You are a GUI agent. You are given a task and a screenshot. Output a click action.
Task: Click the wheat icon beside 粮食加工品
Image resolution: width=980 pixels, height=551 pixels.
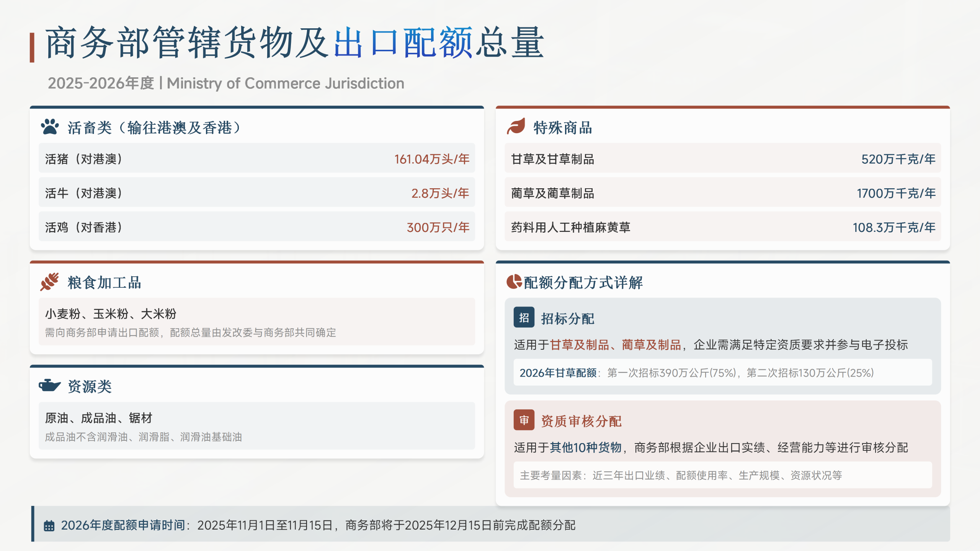click(x=50, y=282)
